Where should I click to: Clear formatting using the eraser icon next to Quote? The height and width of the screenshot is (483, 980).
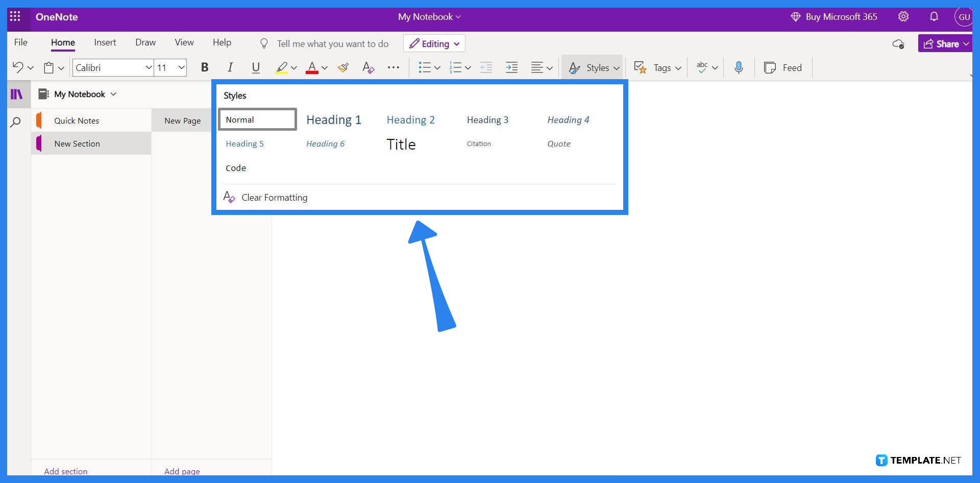229,197
